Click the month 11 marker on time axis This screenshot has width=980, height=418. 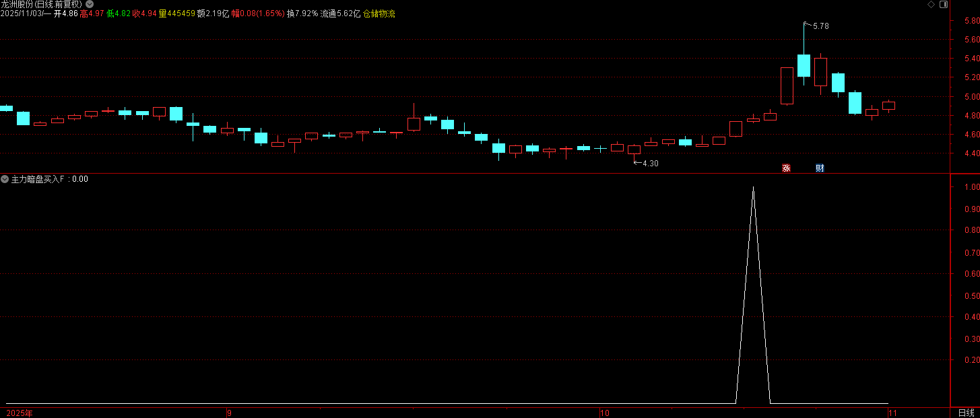tap(892, 413)
